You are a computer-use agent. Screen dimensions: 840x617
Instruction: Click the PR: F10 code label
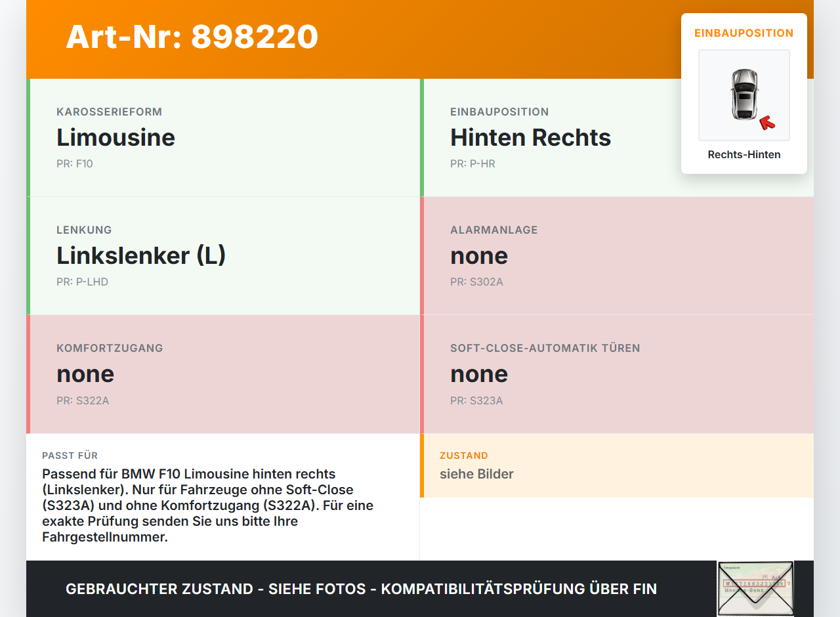pyautogui.click(x=75, y=163)
